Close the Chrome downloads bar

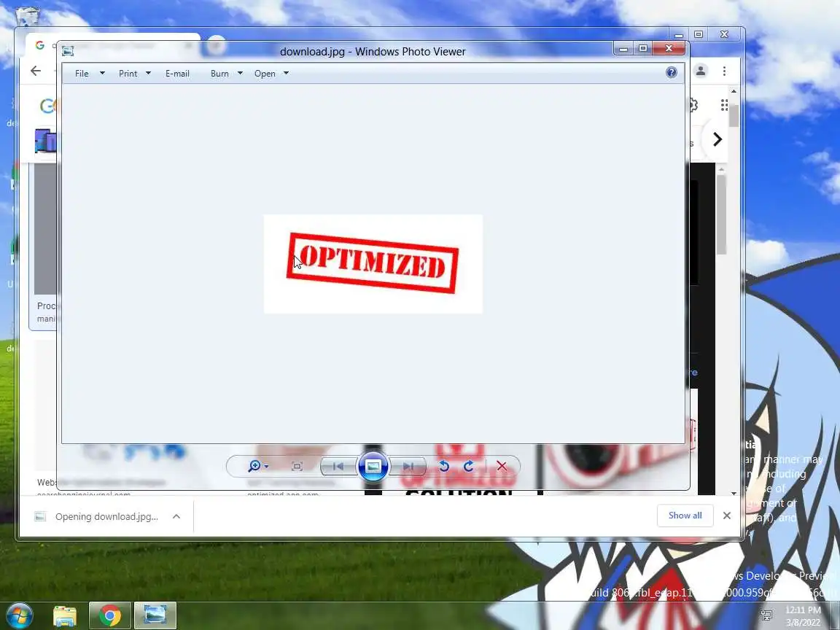click(727, 516)
